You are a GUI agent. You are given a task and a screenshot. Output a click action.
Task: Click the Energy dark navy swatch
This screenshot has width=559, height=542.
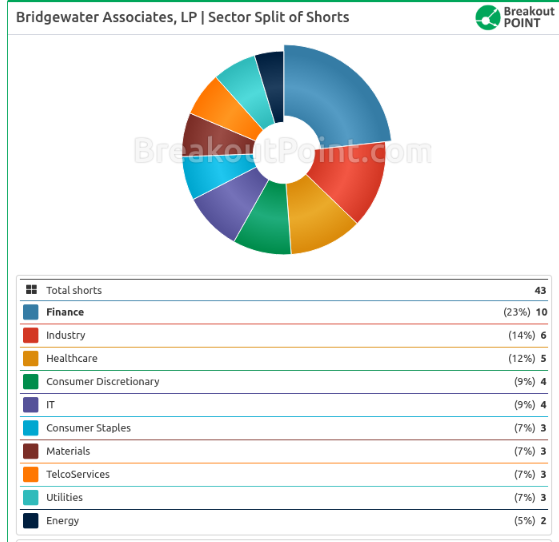pos(31,521)
